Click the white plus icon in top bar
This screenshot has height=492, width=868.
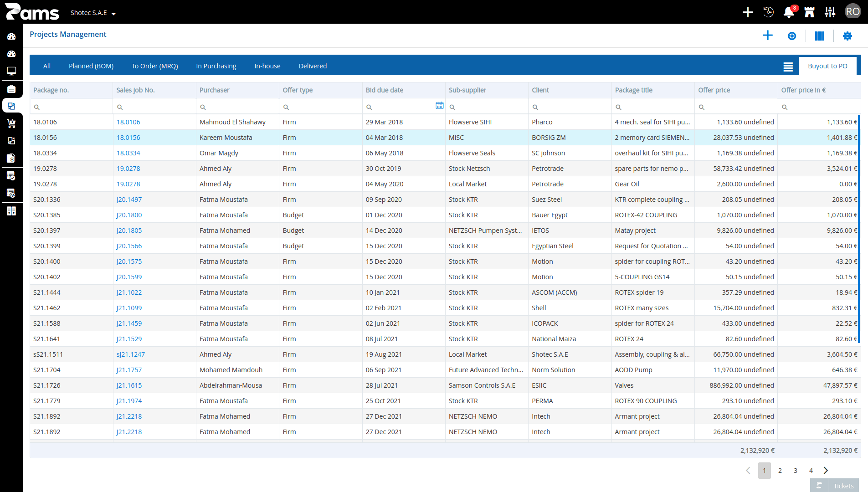click(x=748, y=12)
